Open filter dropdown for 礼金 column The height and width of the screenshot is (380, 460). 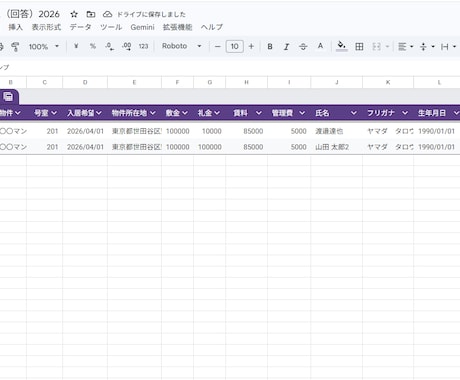[x=217, y=113]
